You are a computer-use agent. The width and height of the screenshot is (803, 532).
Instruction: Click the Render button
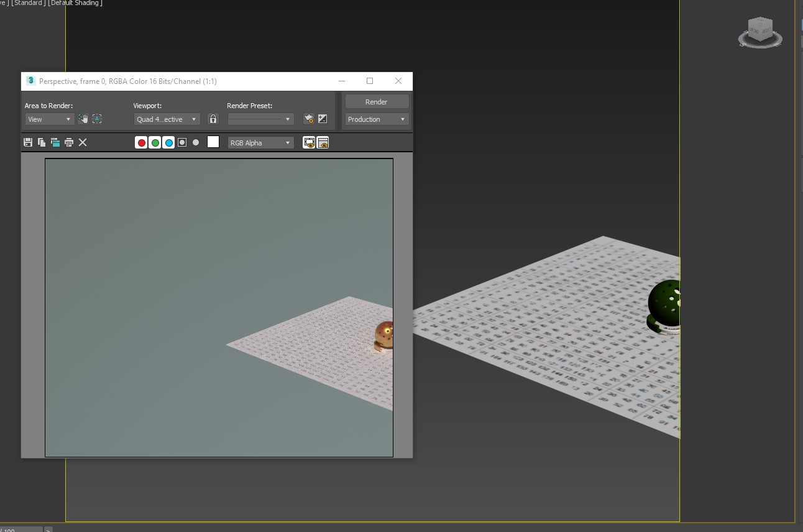point(377,101)
